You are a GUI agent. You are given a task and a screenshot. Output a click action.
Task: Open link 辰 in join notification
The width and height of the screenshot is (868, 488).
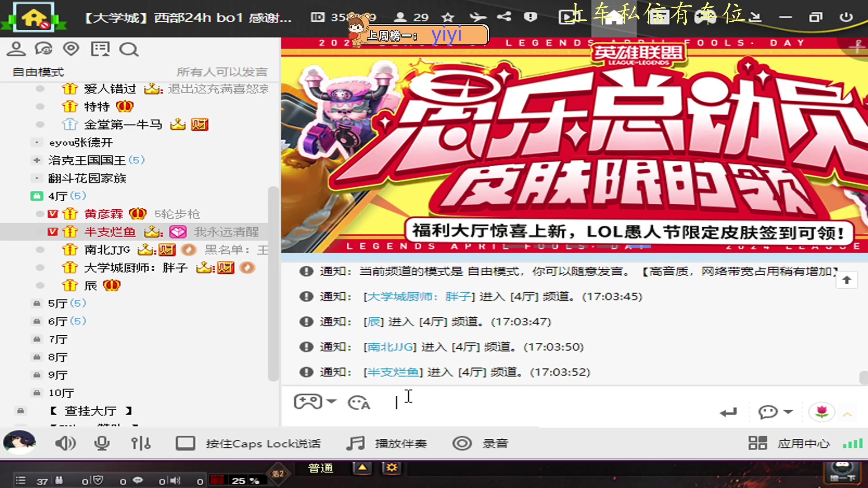pos(373,322)
